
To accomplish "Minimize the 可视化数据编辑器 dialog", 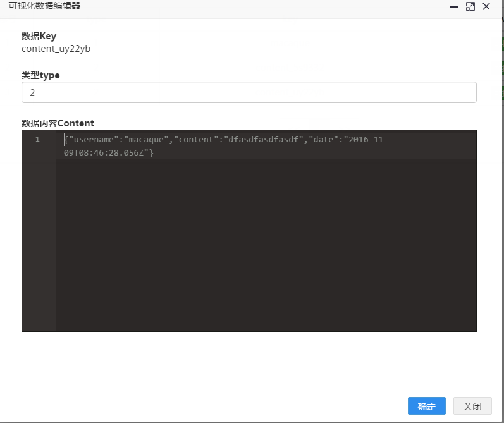I will coord(453,6).
